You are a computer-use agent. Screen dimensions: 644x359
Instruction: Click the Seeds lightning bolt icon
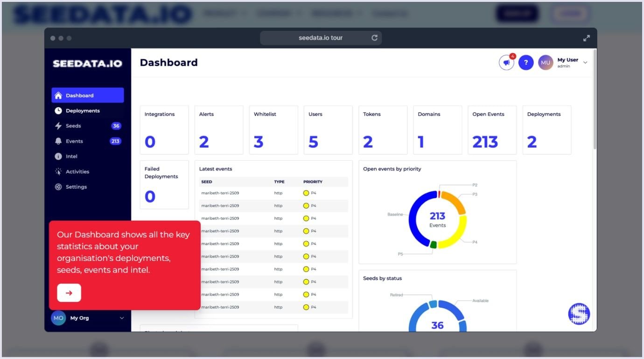58,126
